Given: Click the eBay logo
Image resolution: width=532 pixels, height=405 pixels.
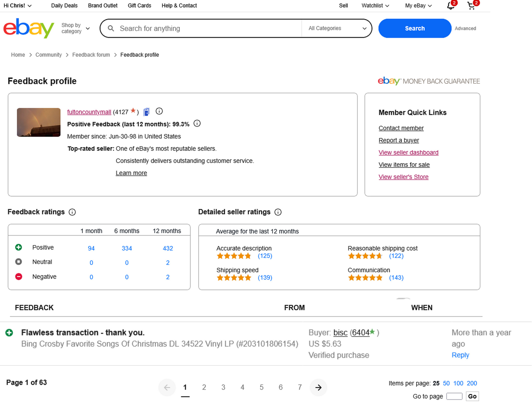Looking at the screenshot, I should click(x=28, y=28).
